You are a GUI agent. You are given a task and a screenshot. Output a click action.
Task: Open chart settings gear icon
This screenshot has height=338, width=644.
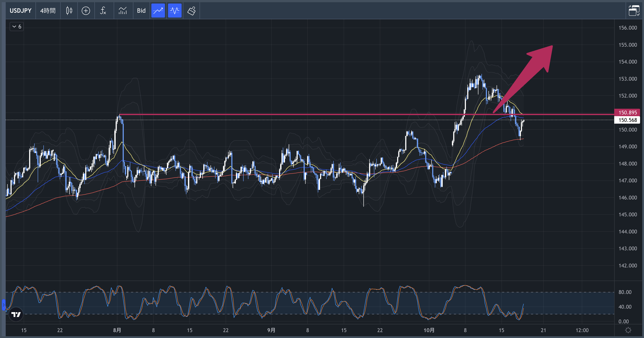click(x=628, y=330)
